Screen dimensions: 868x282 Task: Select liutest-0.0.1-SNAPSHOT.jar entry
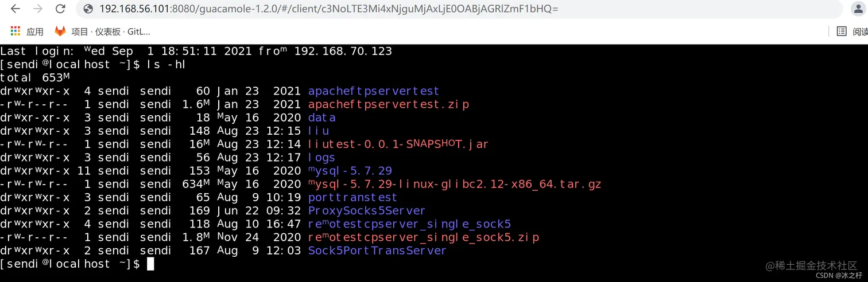pyautogui.click(x=398, y=144)
